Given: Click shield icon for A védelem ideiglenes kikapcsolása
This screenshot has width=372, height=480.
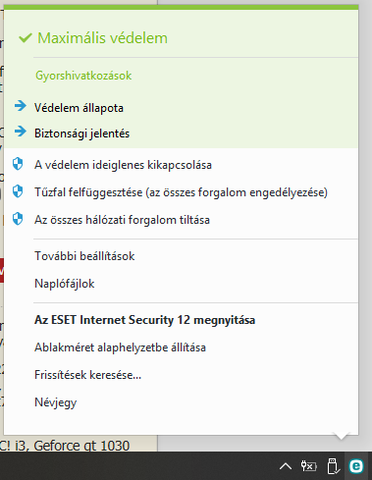Looking at the screenshot, I should pyautogui.click(x=18, y=164).
